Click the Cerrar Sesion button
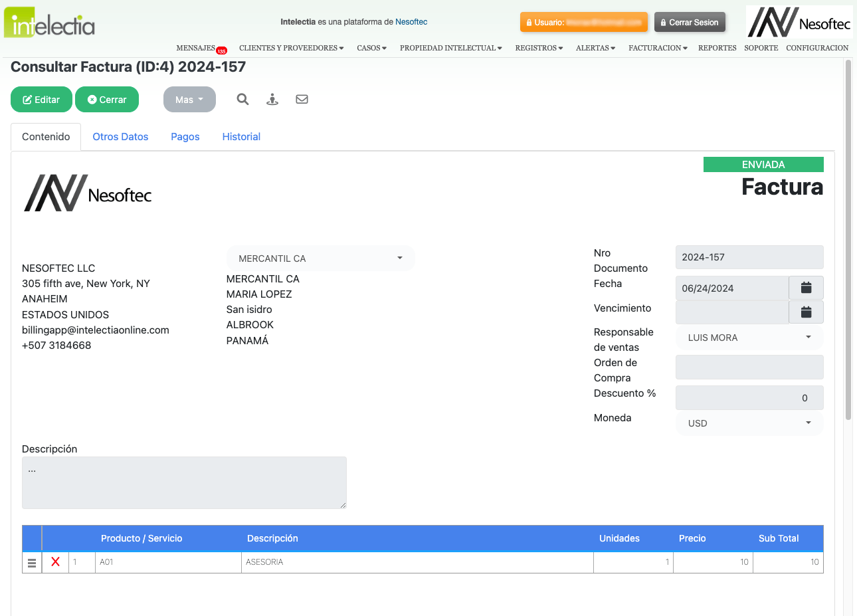 (690, 23)
